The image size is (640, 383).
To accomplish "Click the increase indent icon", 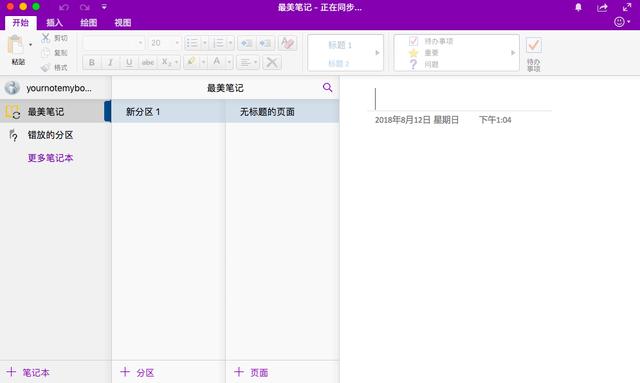I will coord(265,43).
